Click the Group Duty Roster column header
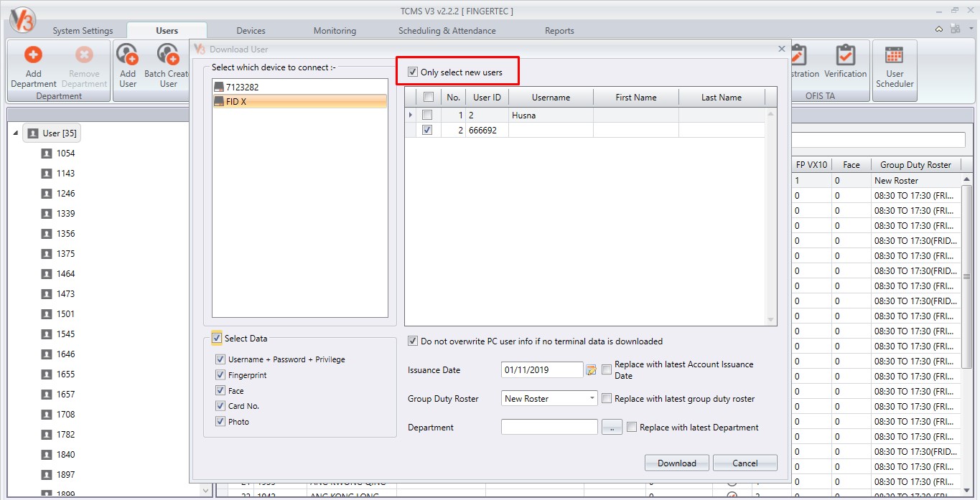 pos(916,164)
